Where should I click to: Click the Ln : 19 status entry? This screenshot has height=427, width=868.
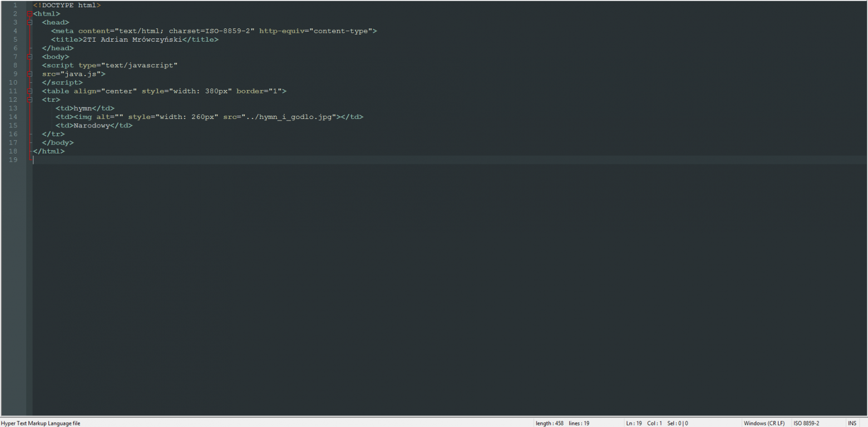(634, 423)
